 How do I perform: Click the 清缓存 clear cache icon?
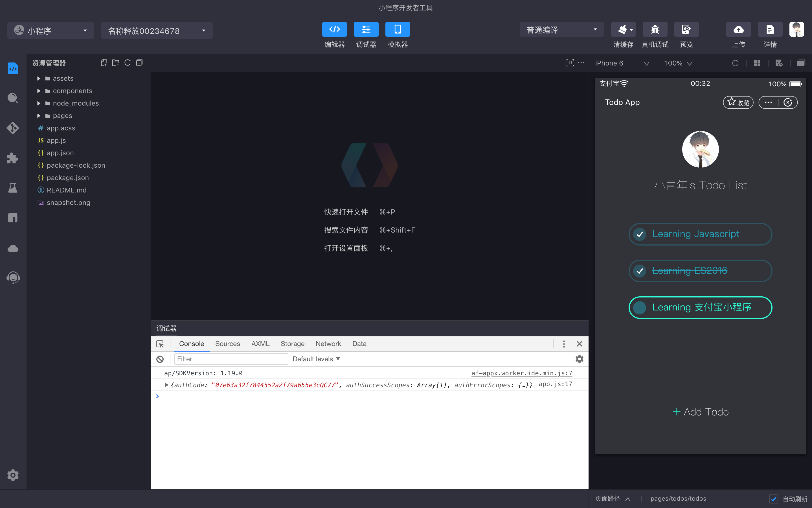(622, 30)
